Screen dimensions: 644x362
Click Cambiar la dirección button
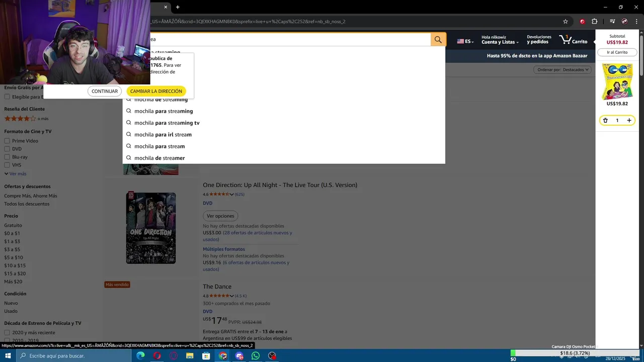[x=156, y=91]
